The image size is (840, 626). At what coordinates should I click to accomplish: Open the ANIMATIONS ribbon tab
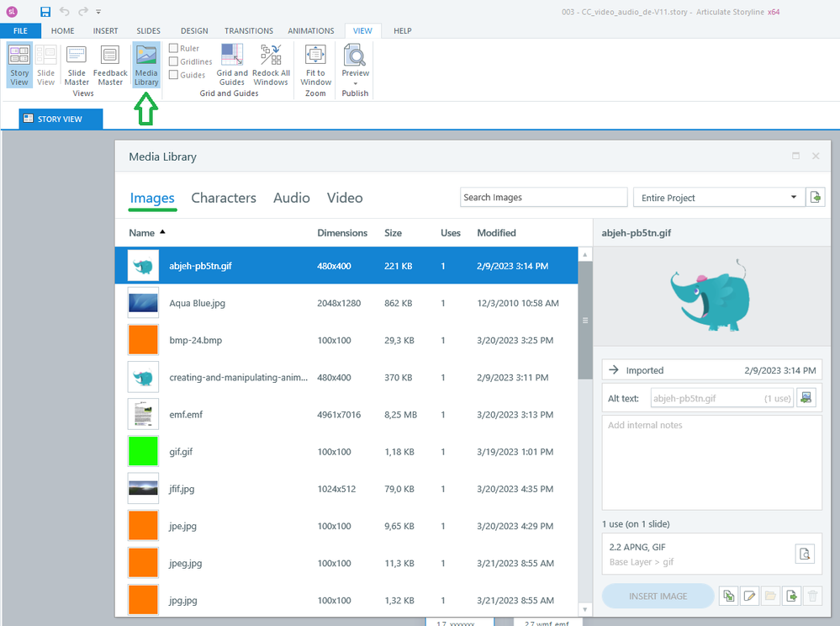(310, 31)
